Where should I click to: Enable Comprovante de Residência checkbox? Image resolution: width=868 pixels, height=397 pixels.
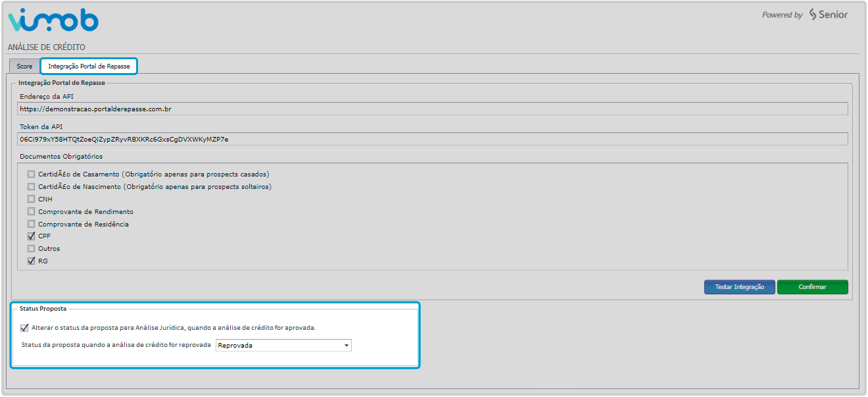pos(31,224)
